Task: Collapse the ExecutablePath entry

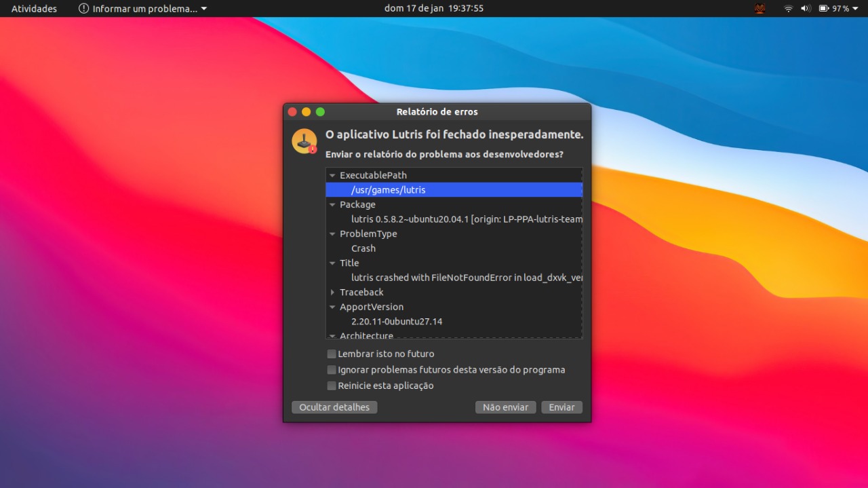Action: [x=332, y=176]
